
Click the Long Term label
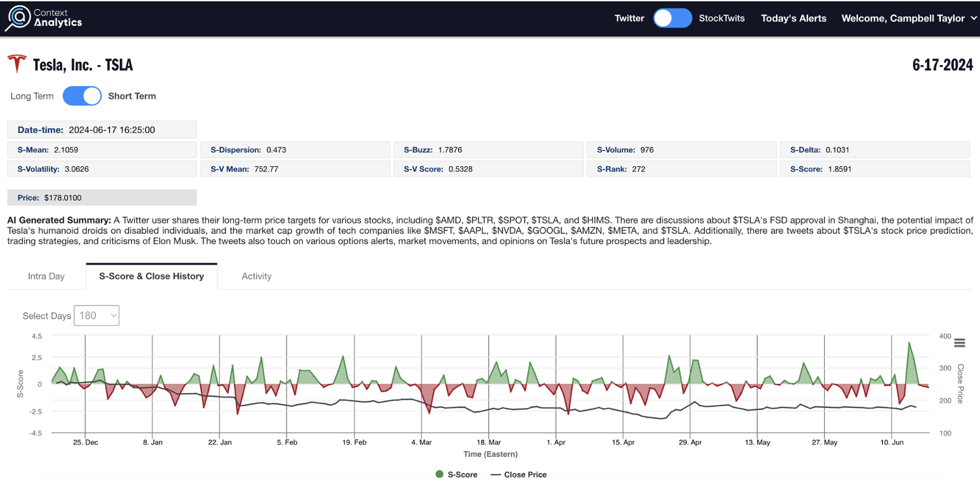point(32,96)
